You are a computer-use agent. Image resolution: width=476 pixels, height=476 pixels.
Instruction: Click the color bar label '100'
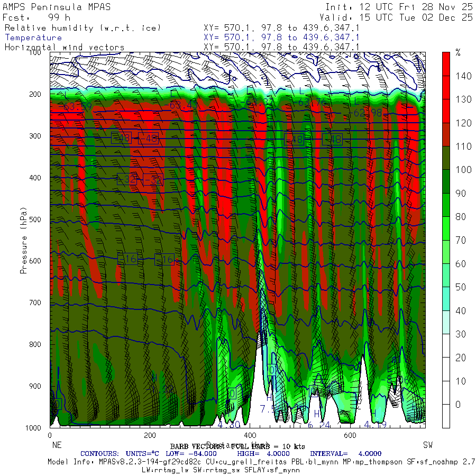point(463,170)
